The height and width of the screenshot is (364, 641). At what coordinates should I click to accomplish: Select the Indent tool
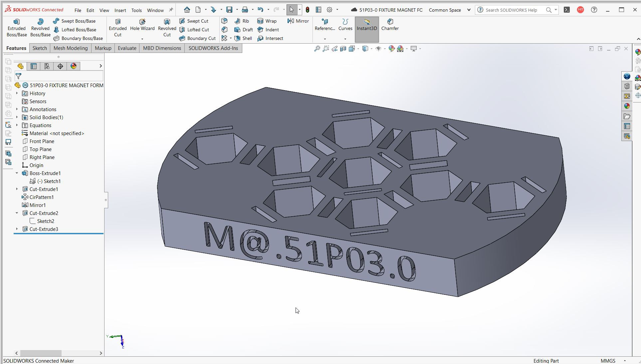[x=268, y=30]
